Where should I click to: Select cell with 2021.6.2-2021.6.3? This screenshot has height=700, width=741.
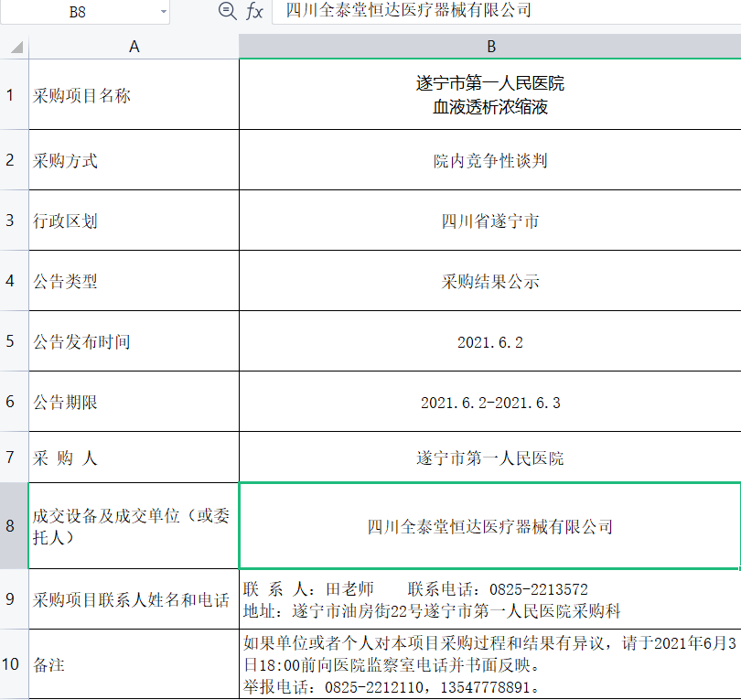click(490, 402)
